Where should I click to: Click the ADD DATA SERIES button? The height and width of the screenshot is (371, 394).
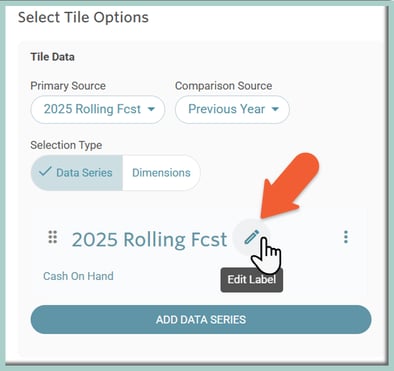point(201,319)
